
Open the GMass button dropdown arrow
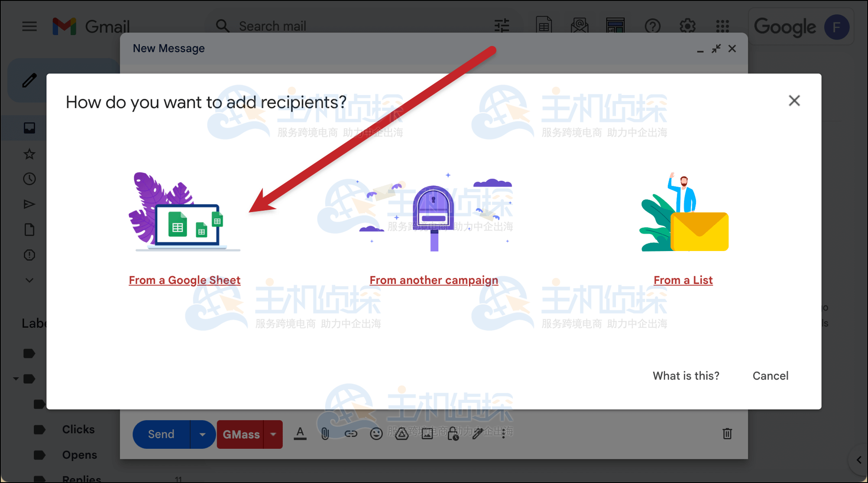point(273,434)
